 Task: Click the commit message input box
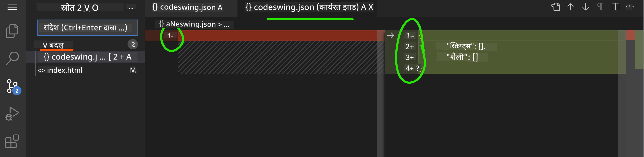[88, 27]
